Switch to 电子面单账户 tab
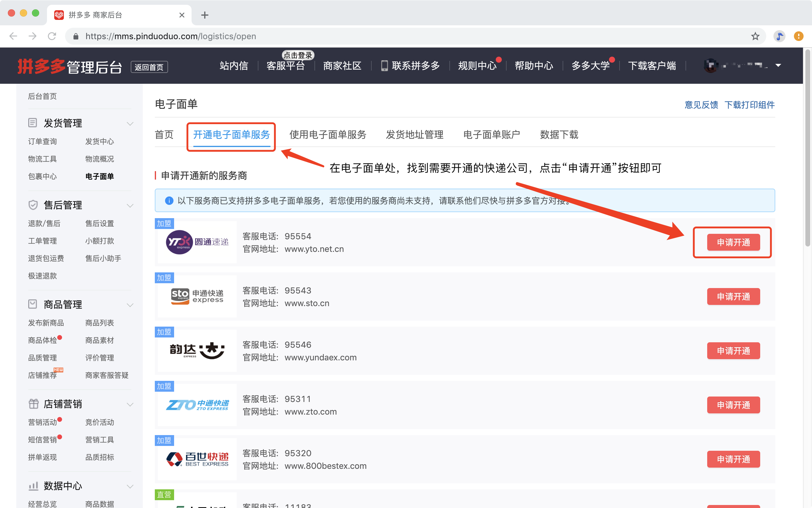Image resolution: width=812 pixels, height=508 pixels. 492,135
